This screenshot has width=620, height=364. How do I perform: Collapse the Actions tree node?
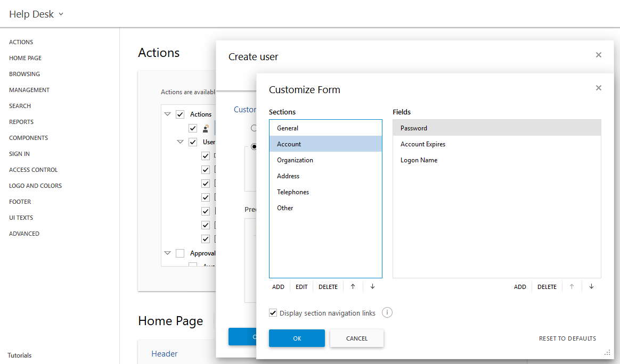(x=168, y=114)
